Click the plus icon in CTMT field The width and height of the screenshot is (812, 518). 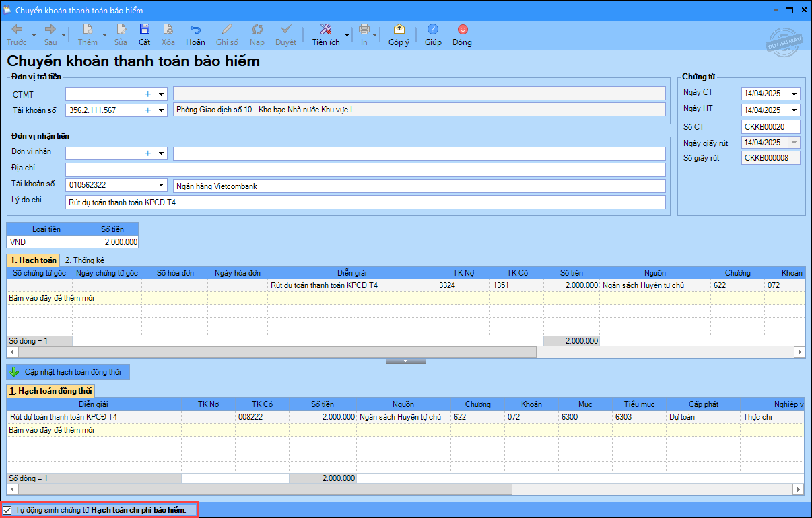pos(148,94)
